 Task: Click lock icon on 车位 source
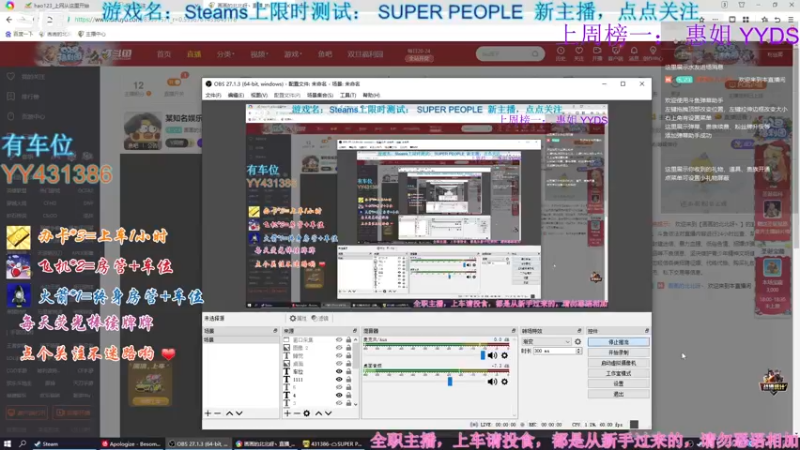pyautogui.click(x=348, y=371)
